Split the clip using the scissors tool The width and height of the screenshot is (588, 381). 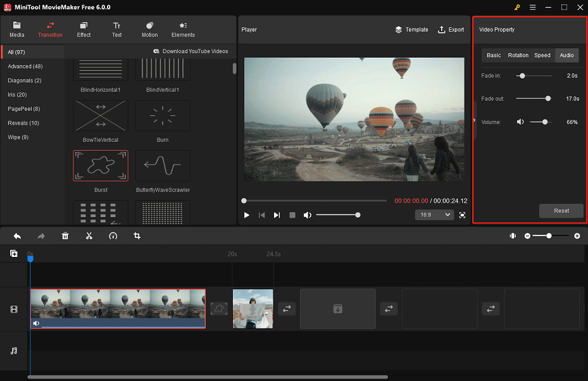[89, 235]
